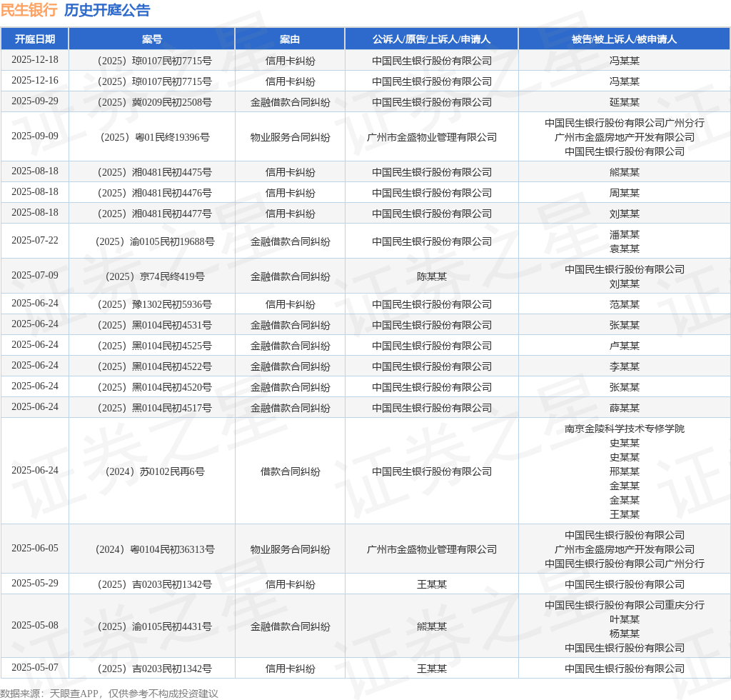This screenshot has width=731, height=700.
Task: Click case number (2025)黑0104民初4517号
Action: 154,408
